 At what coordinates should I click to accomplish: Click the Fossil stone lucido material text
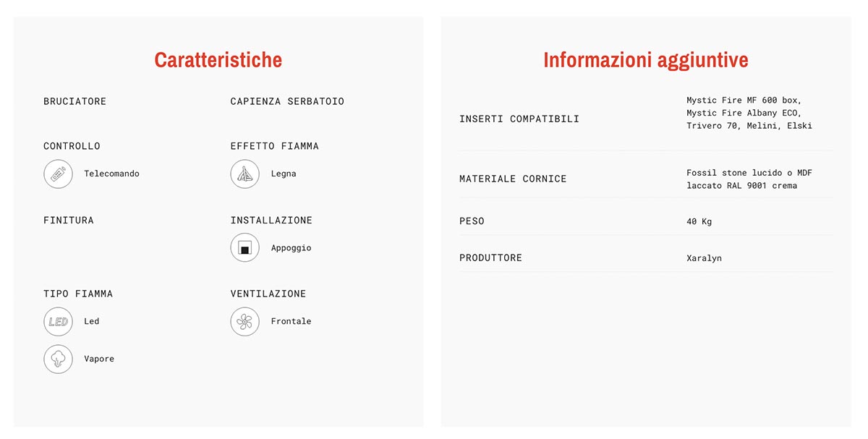[734, 173]
